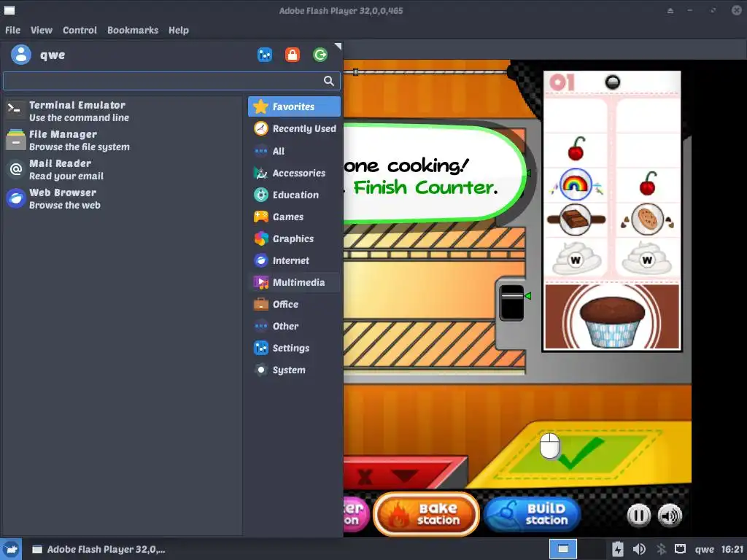This screenshot has width=747, height=560.
Task: Click the qwe username in taskbar
Action: coord(704,549)
